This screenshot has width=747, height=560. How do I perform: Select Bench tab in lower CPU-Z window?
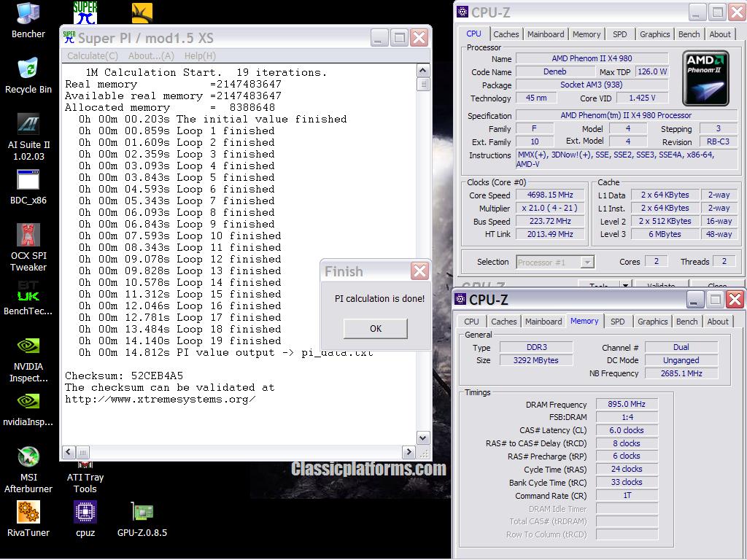pyautogui.click(x=687, y=322)
